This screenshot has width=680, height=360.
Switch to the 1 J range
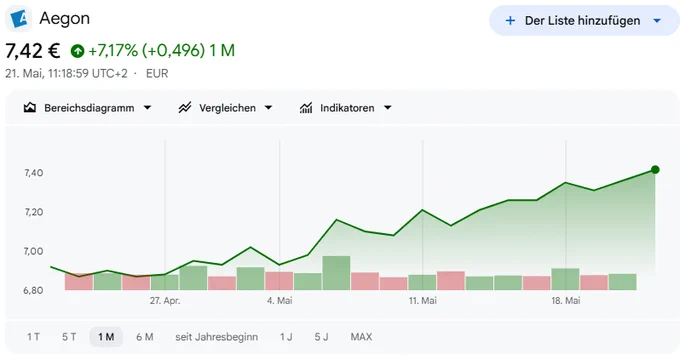(286, 337)
